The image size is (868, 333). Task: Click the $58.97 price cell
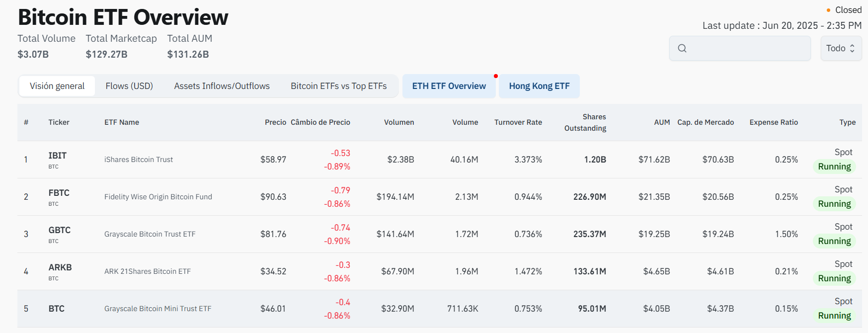click(x=273, y=160)
